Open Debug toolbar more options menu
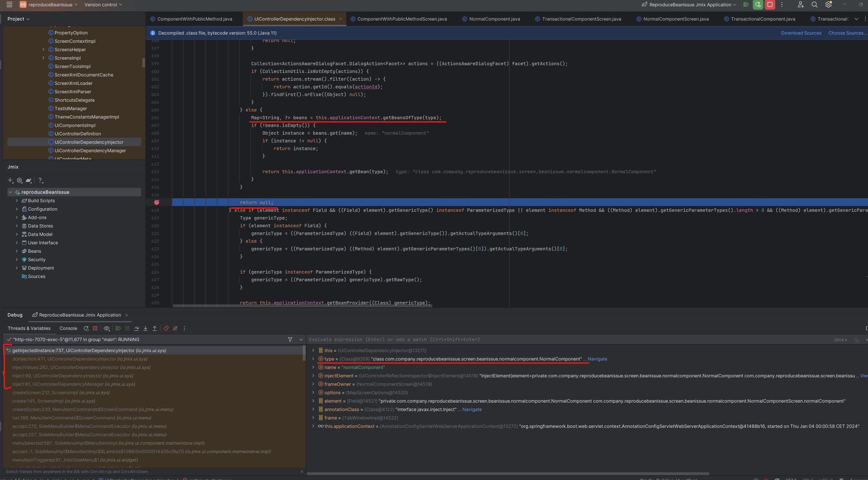Viewport: 868px width, 480px height. [x=184, y=328]
